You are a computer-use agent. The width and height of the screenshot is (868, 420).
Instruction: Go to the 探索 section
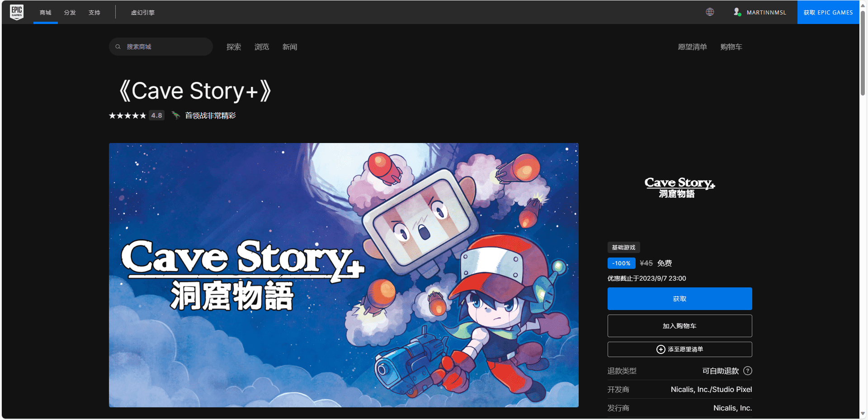click(x=234, y=47)
